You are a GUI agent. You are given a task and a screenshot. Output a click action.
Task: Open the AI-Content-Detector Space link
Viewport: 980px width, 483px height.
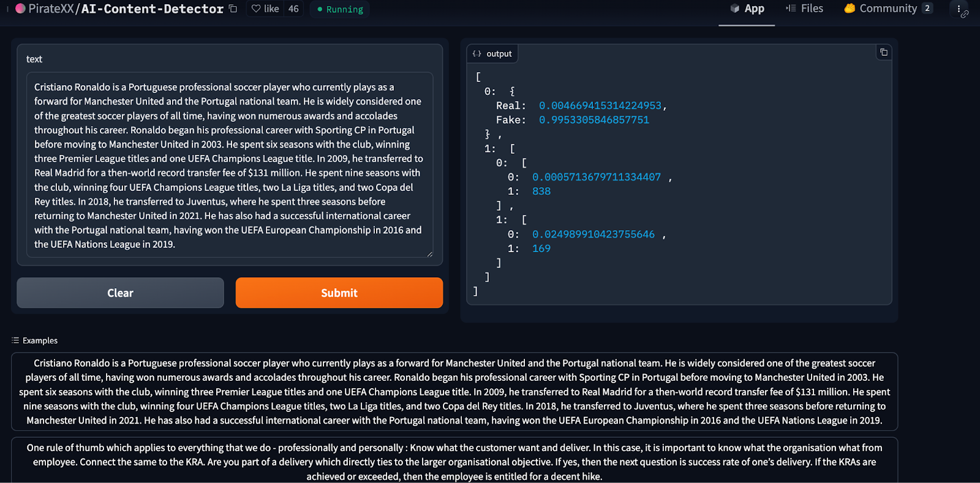click(153, 9)
